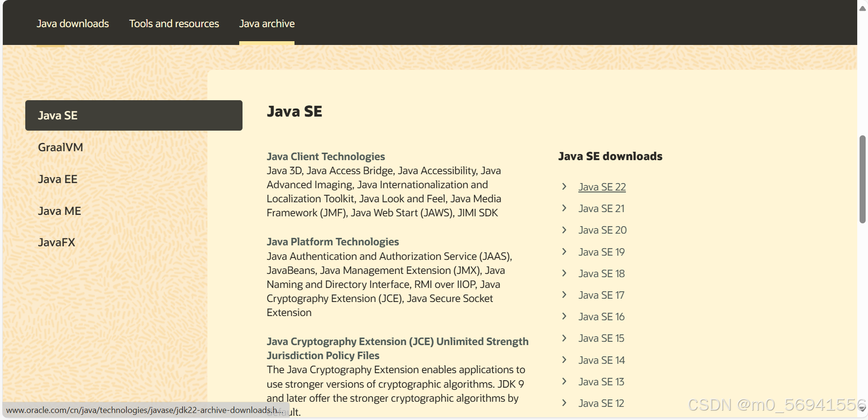Viewport: 868px width, 420px height.
Task: Open the Java SE 19 download link
Action: point(602,252)
